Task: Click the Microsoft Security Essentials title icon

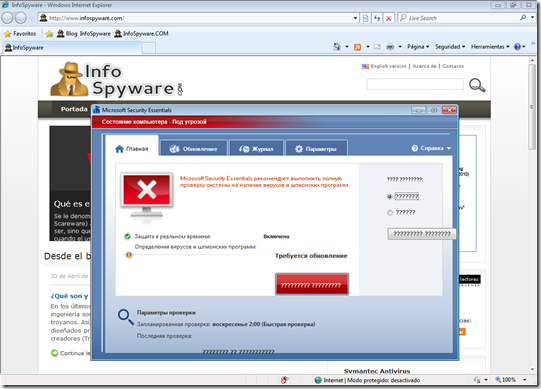Action: tap(97, 110)
